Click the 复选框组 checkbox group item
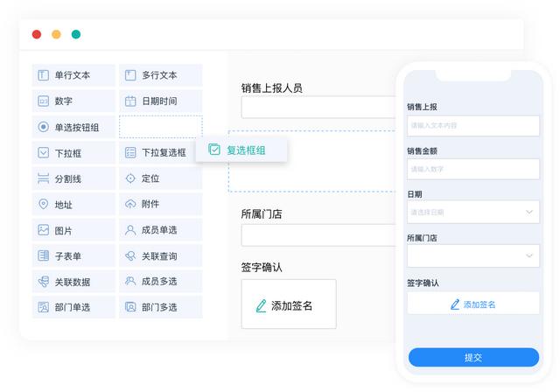Screen dimensions: 560x392 [241, 150]
